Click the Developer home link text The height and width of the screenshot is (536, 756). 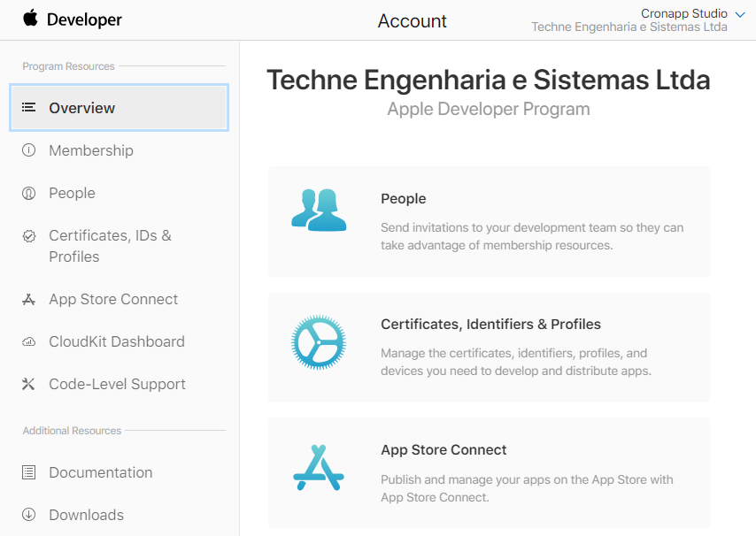click(x=84, y=19)
